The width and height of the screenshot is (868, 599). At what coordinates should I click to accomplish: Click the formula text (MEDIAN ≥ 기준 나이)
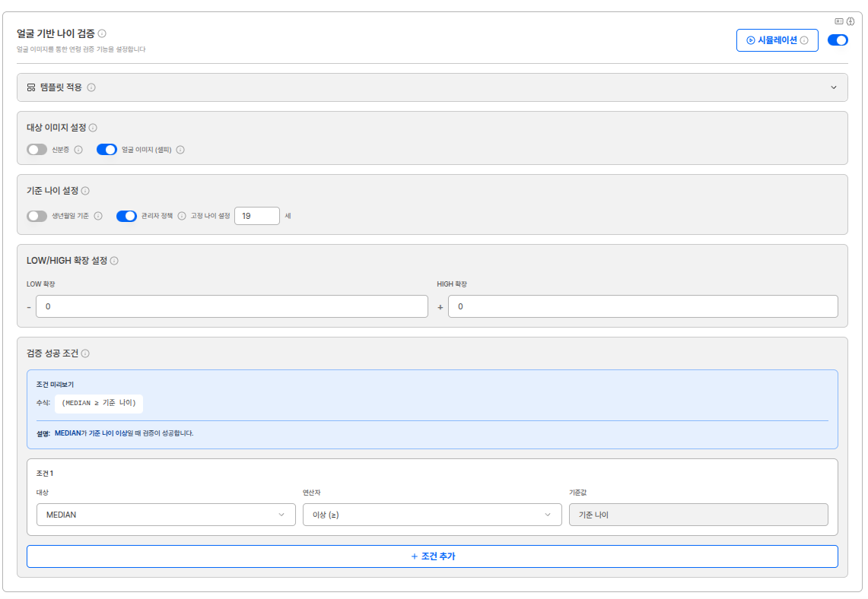[99, 403]
